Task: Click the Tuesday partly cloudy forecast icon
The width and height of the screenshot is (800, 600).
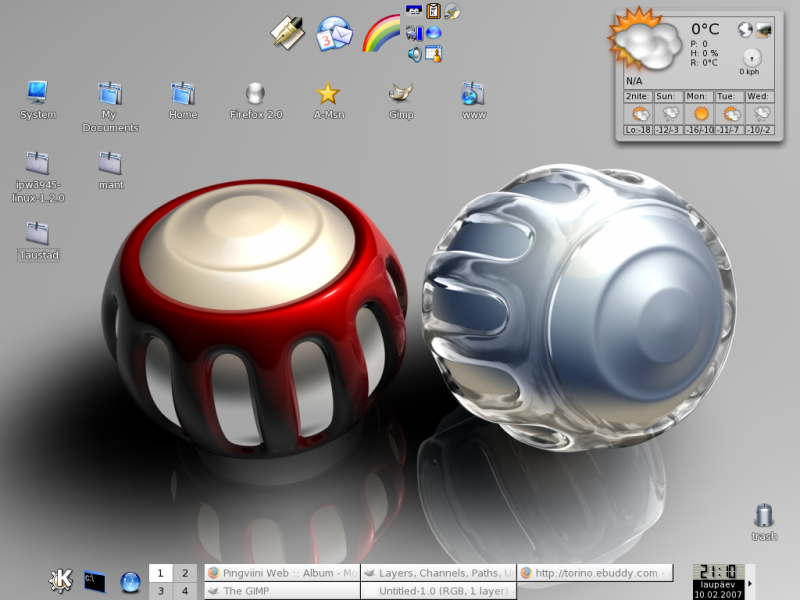Action: click(731, 114)
